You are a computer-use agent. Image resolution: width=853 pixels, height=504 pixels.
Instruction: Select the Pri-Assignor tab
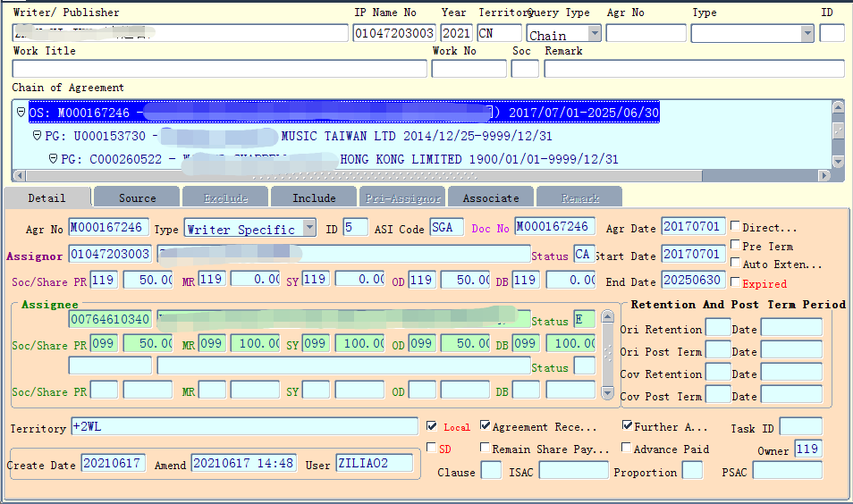[x=402, y=197]
